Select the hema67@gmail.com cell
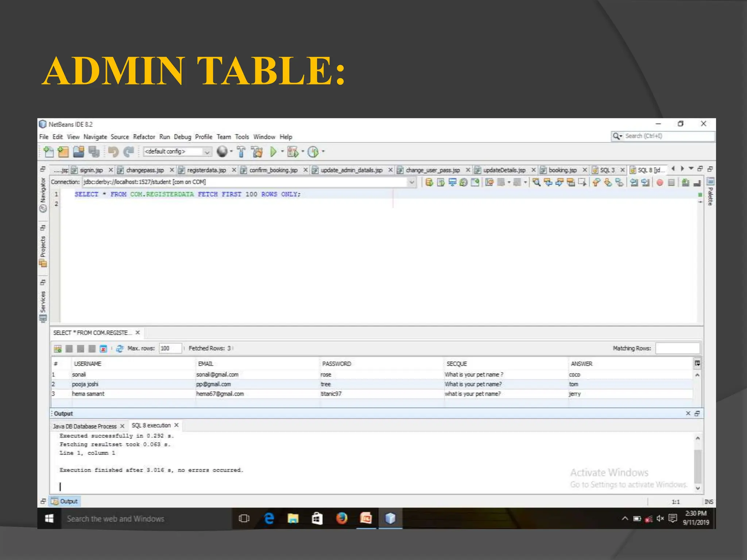Viewport: 747px width, 560px height. 258,394
